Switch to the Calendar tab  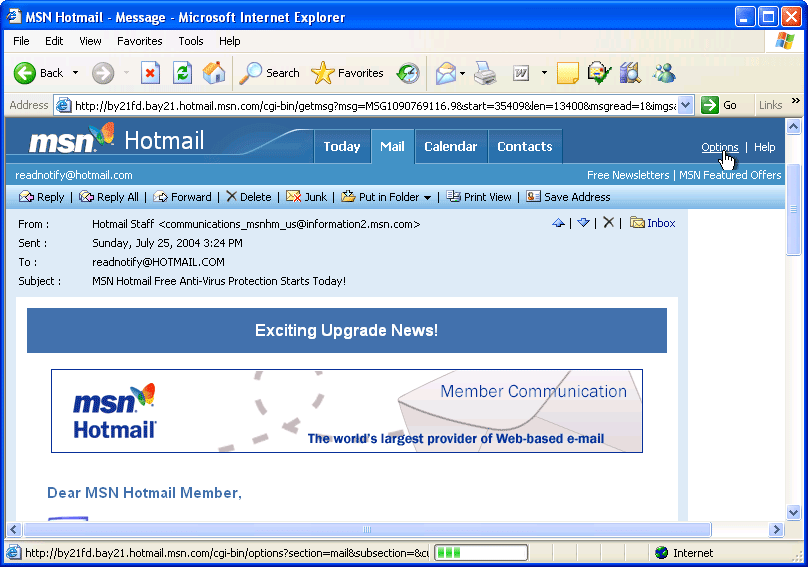(x=450, y=146)
